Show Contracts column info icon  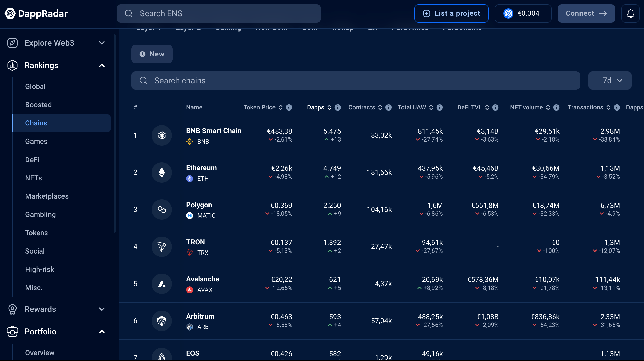point(389,107)
